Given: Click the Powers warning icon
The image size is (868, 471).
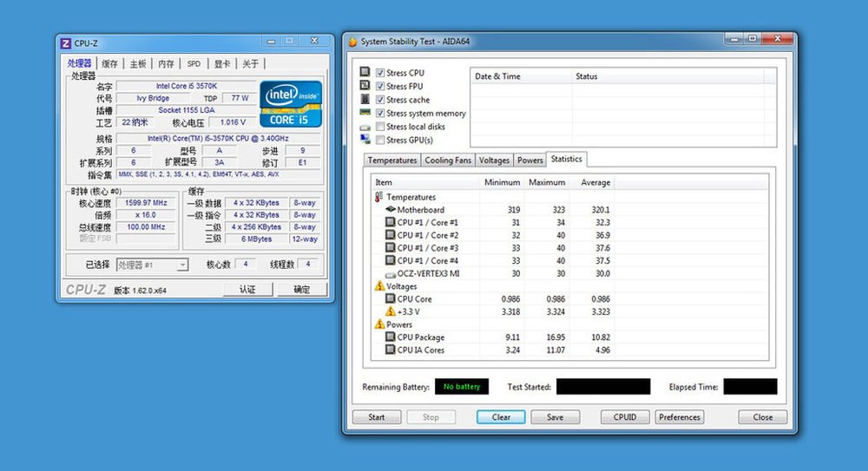Looking at the screenshot, I should [379, 324].
